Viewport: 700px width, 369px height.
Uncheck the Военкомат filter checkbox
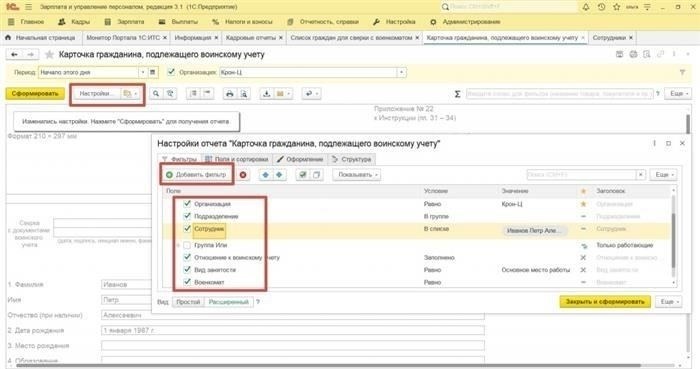click(187, 282)
